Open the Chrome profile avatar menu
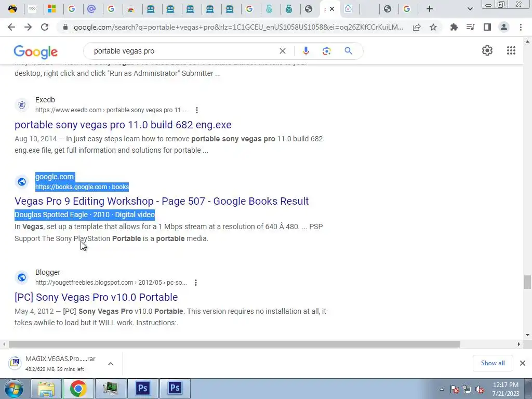532x399 pixels. (x=504, y=27)
